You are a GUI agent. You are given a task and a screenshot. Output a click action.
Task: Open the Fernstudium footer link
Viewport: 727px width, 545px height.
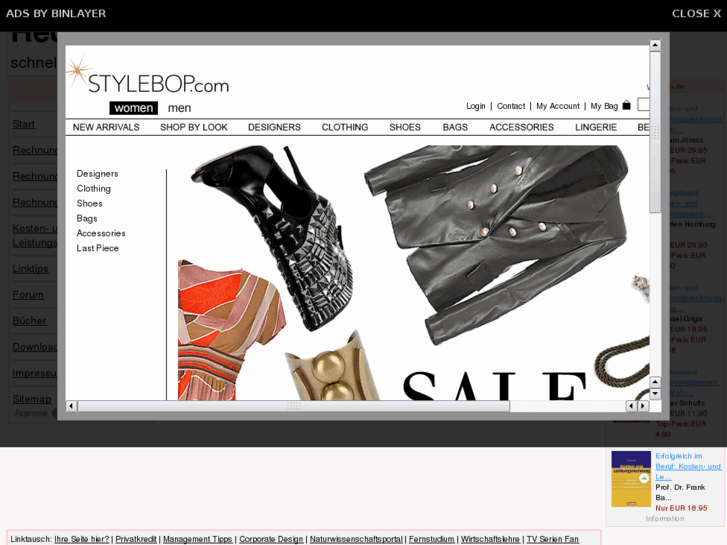pos(432,539)
